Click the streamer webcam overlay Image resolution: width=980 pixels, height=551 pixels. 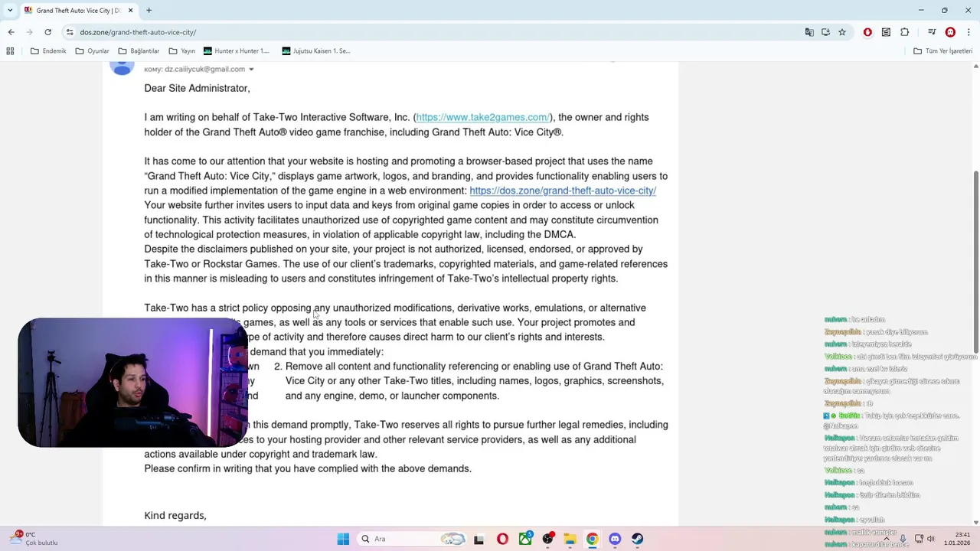click(132, 383)
